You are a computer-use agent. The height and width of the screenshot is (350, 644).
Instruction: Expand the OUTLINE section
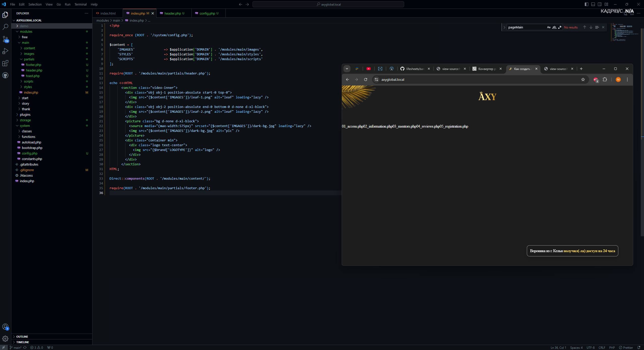tap(22, 337)
